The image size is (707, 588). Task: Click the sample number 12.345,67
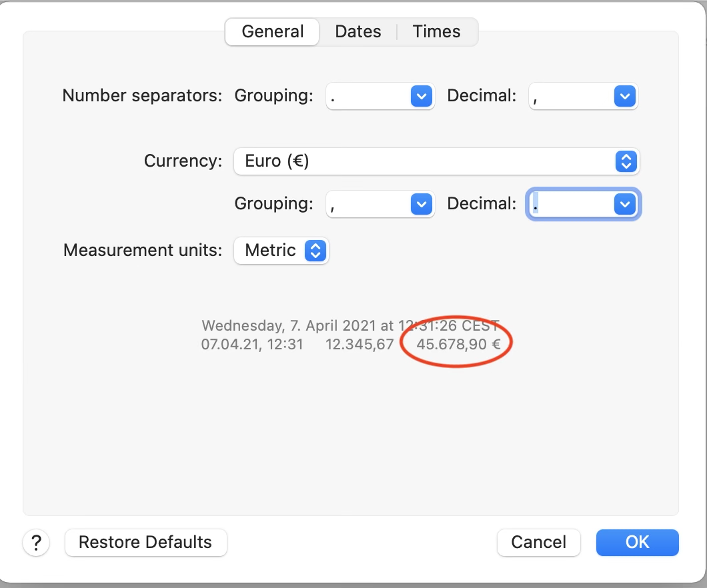(360, 345)
